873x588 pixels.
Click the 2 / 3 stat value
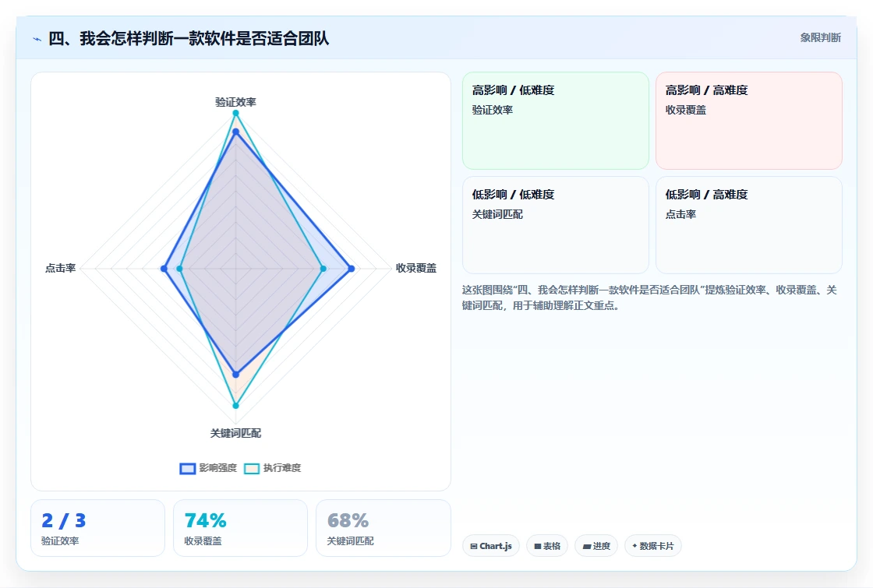63,521
